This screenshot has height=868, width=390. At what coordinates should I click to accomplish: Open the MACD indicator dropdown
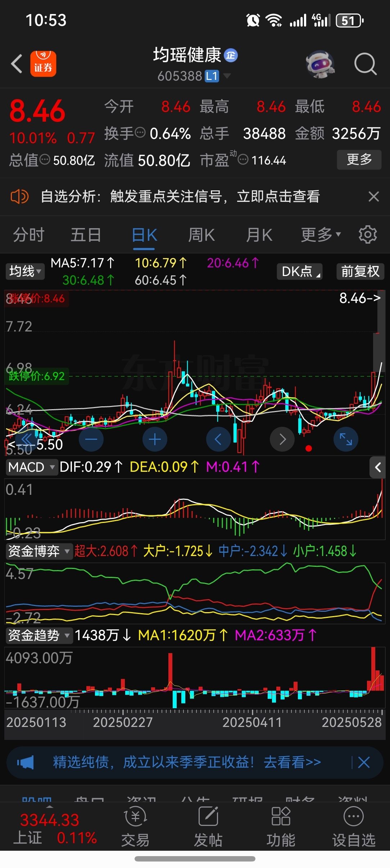point(32,467)
